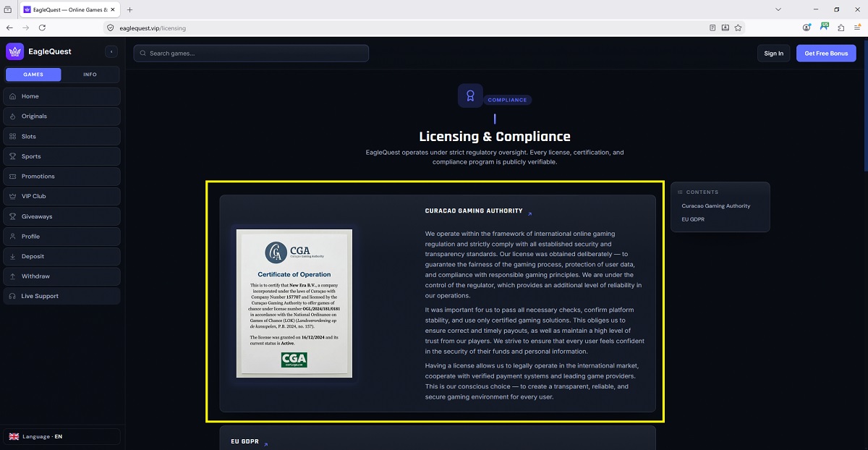Click the Licensing & Compliance page title
Viewport: 868px width, 450px height.
coord(495,137)
